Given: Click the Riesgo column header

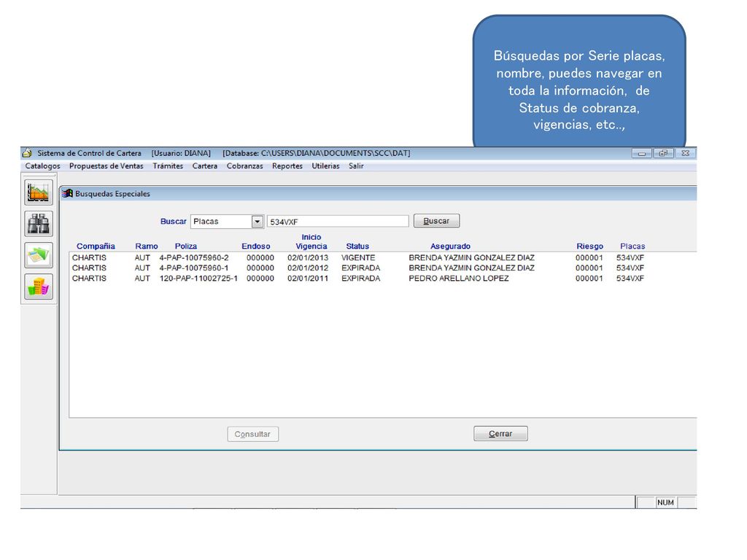Looking at the screenshot, I should point(589,246).
